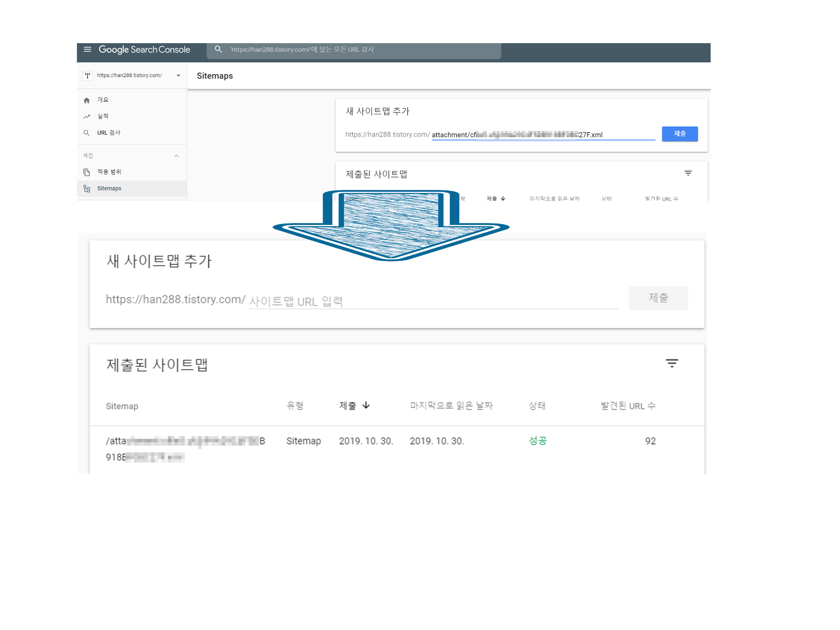Click the 성공 status text
The width and height of the screenshot is (840, 630).
(537, 441)
